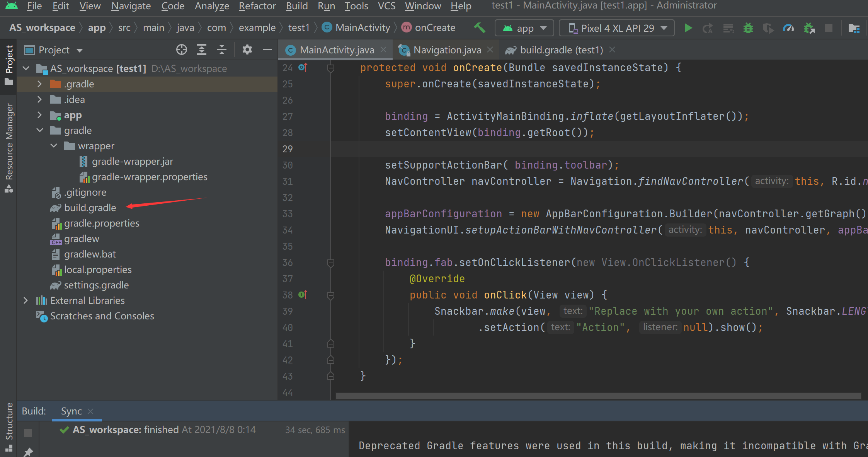Image resolution: width=868 pixels, height=457 pixels.
Task: Click the Debug app bug icon
Action: pyautogui.click(x=748, y=28)
